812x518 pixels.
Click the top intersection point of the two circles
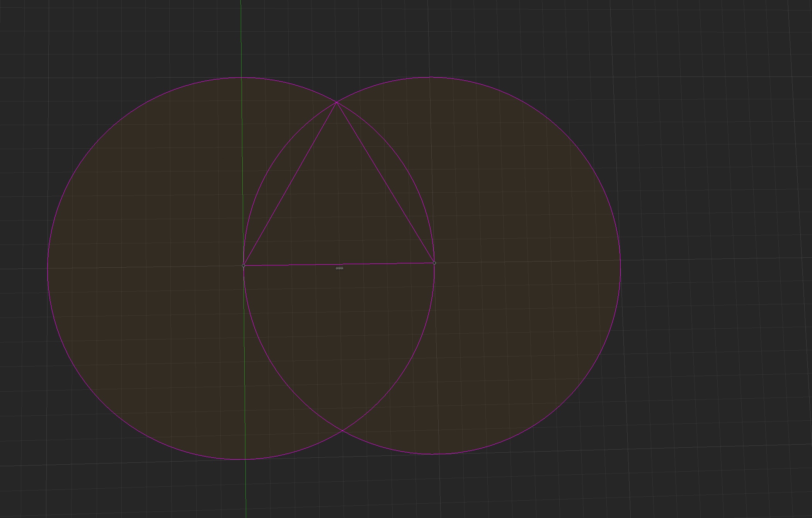(337, 102)
